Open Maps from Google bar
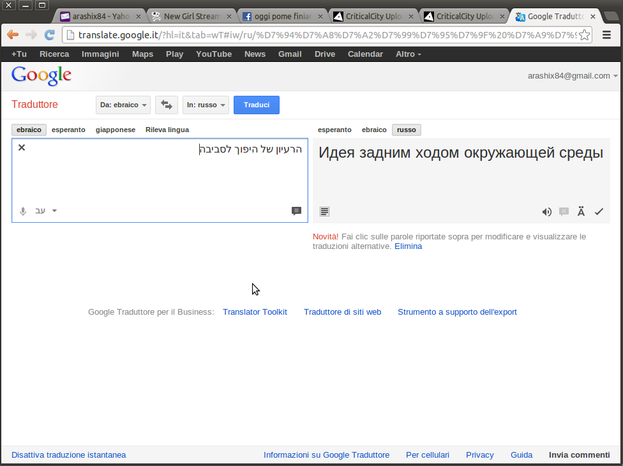This screenshot has height=466, width=623. [x=143, y=54]
